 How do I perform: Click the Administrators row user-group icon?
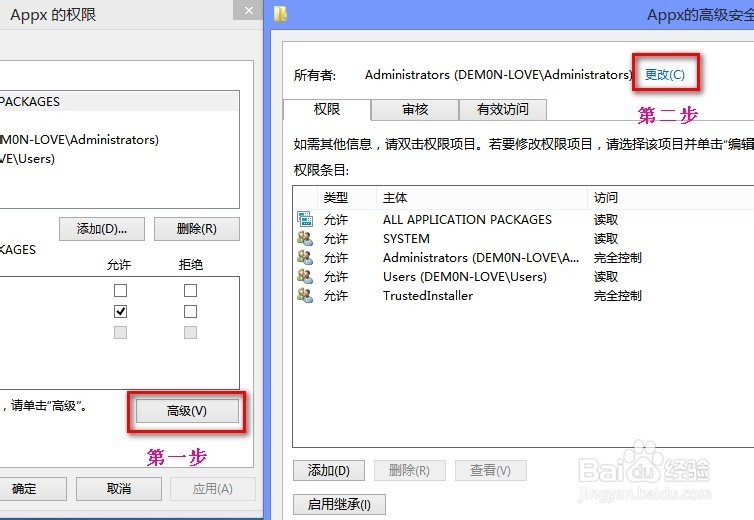click(305, 257)
